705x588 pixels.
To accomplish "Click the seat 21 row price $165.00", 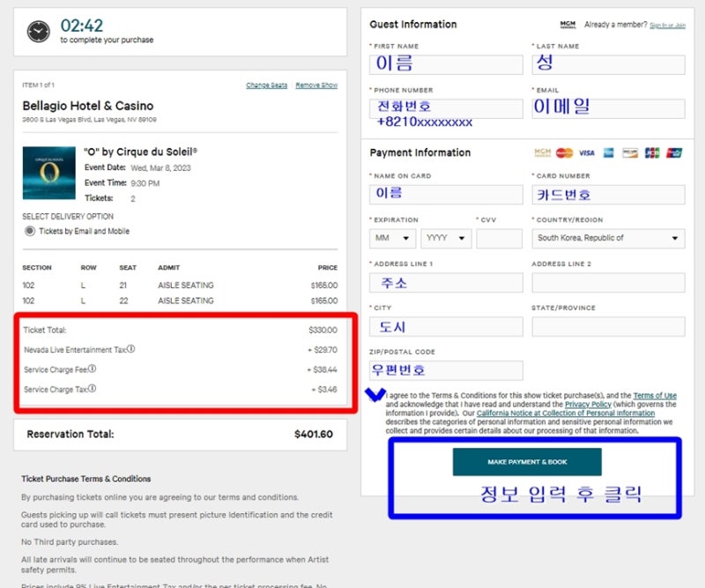I will coord(324,286).
